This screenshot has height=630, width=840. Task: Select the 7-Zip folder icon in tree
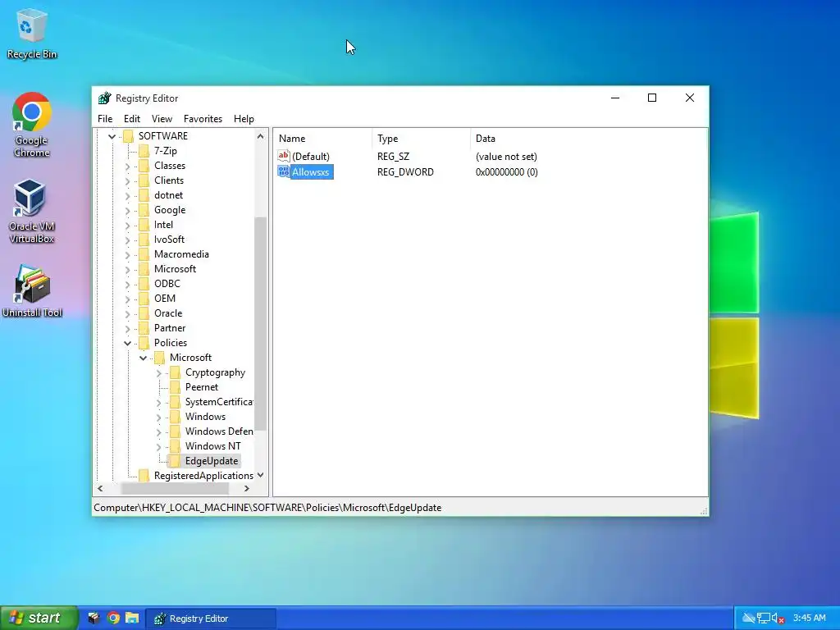click(x=144, y=151)
